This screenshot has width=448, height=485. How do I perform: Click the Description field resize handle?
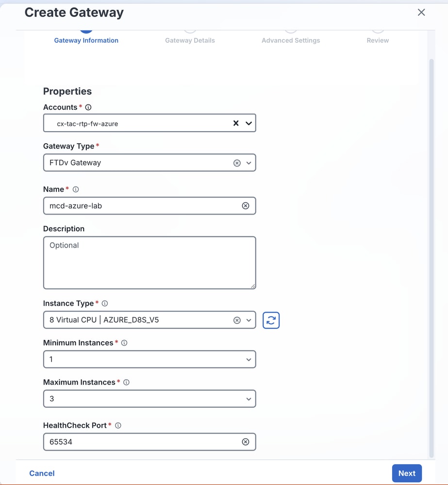pyautogui.click(x=253, y=286)
